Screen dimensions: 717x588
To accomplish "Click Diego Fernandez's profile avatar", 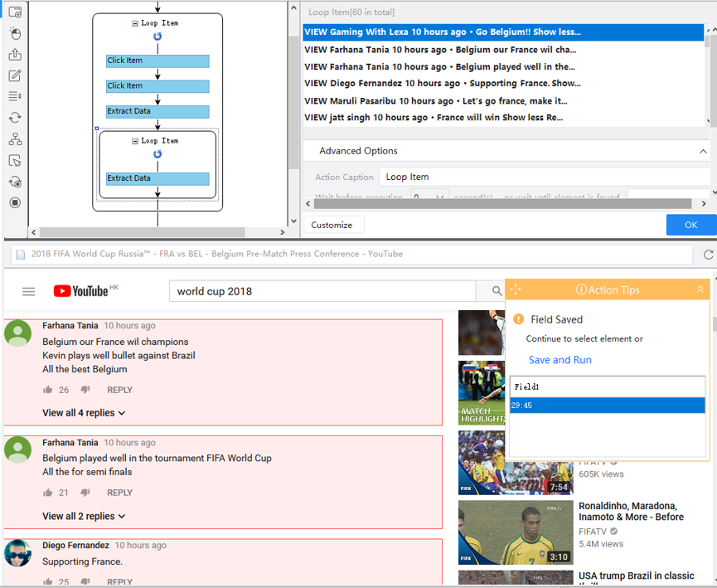I will point(18,553).
